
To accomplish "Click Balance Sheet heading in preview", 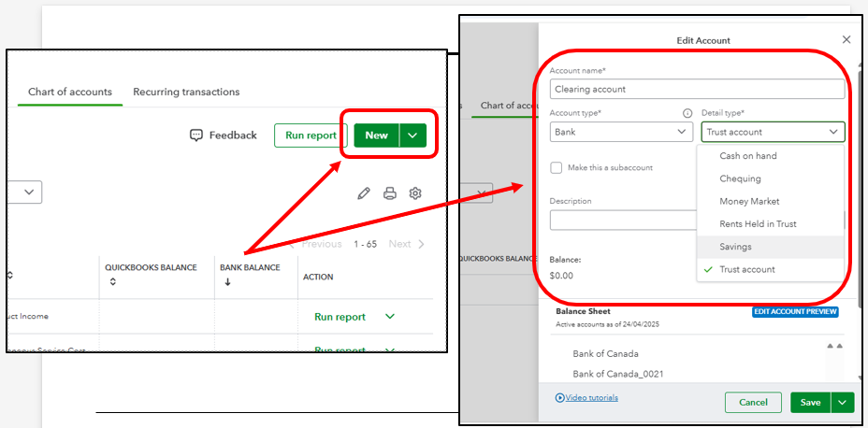I will point(583,311).
